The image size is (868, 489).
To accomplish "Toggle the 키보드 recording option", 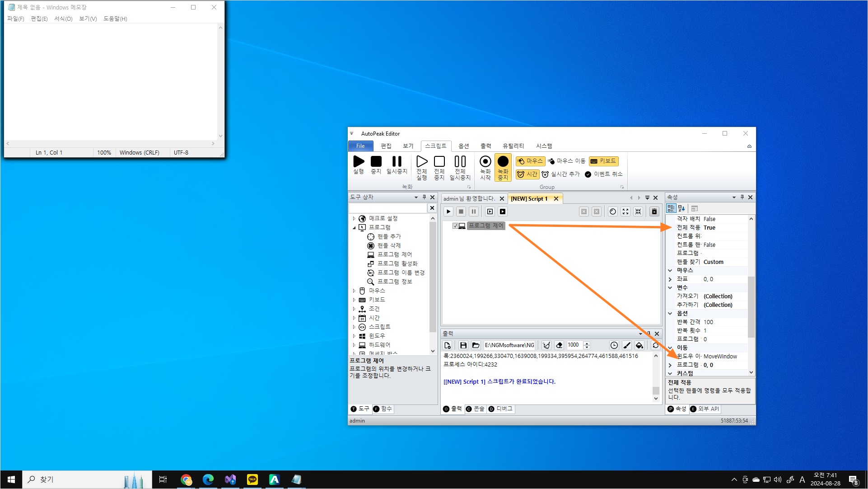I will pyautogui.click(x=603, y=161).
